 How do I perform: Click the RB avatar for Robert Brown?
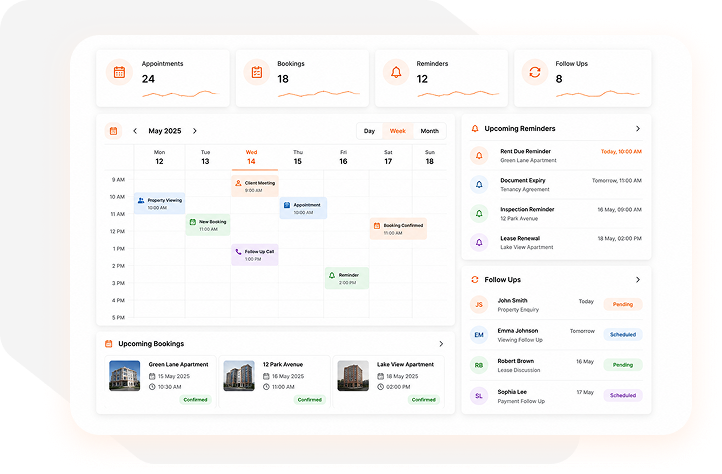tap(479, 365)
